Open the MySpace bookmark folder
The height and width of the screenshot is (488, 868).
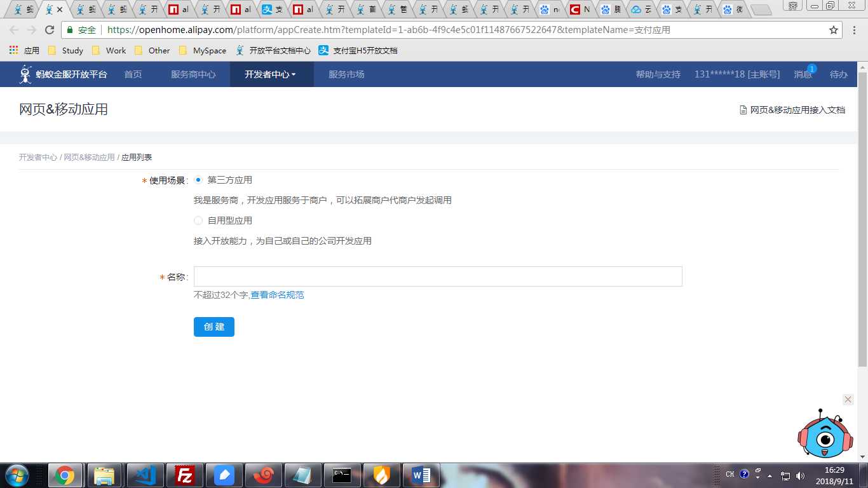pos(202,50)
